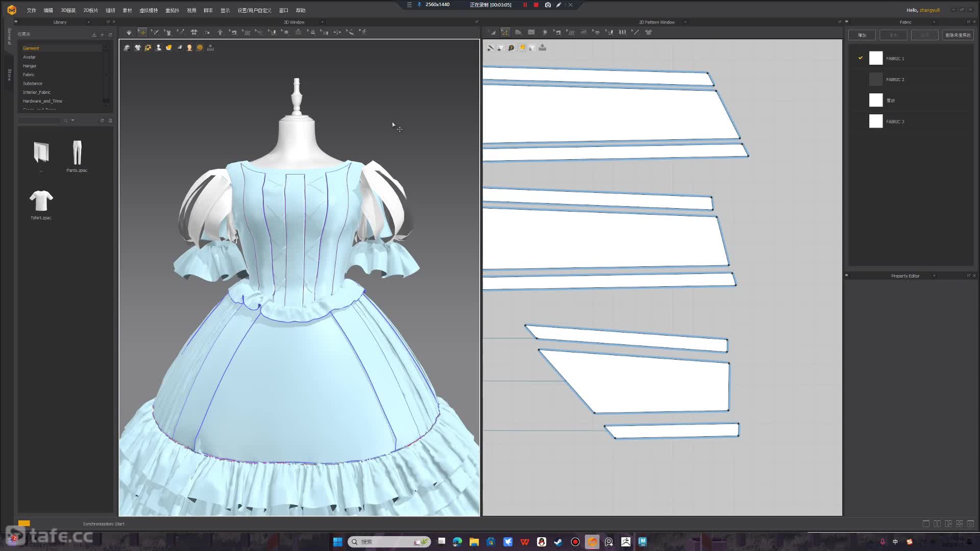
Task: Choose the Rectangle tool in 2D toolbar
Action: [531, 32]
